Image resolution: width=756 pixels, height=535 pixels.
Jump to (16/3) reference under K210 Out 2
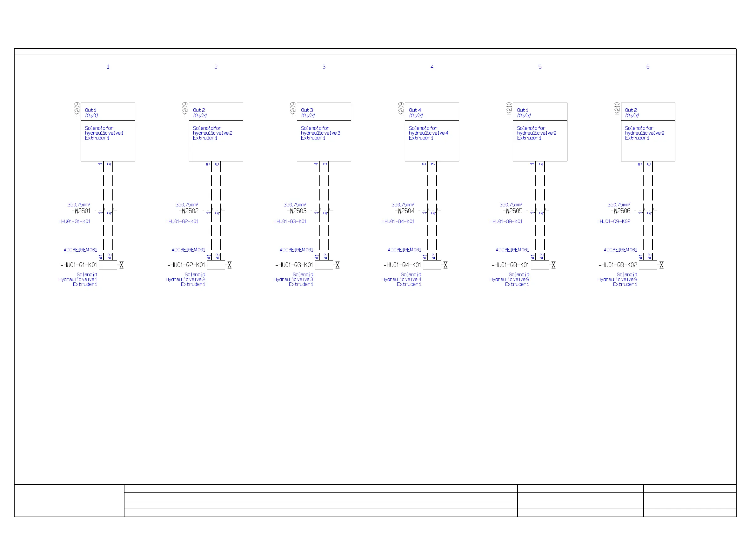pyautogui.click(x=632, y=116)
